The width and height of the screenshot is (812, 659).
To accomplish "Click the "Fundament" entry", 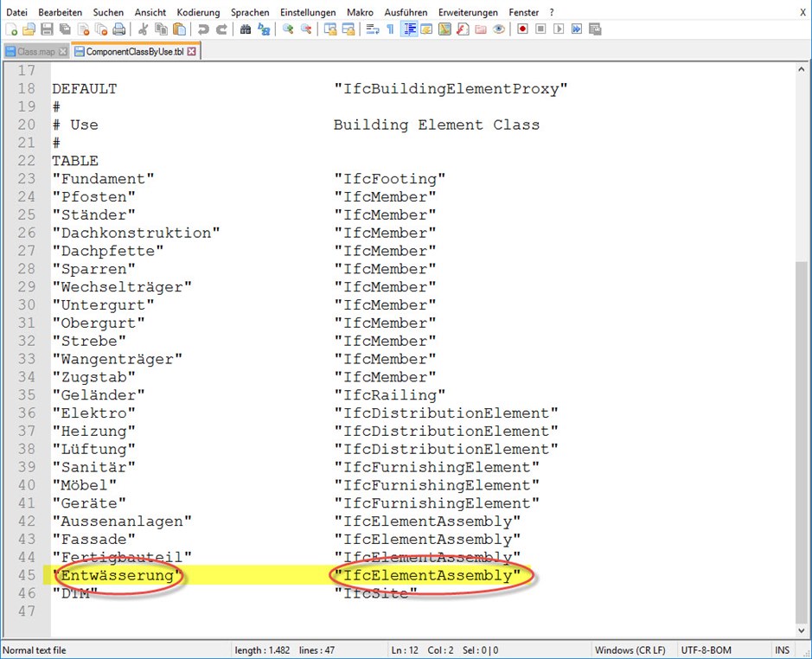I will pos(103,179).
